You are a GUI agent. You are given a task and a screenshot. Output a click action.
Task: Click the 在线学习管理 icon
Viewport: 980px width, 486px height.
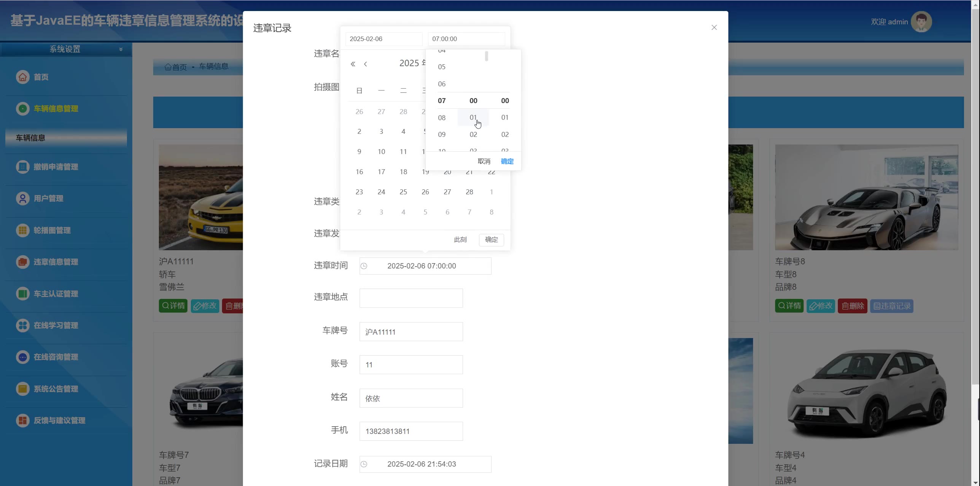23,325
